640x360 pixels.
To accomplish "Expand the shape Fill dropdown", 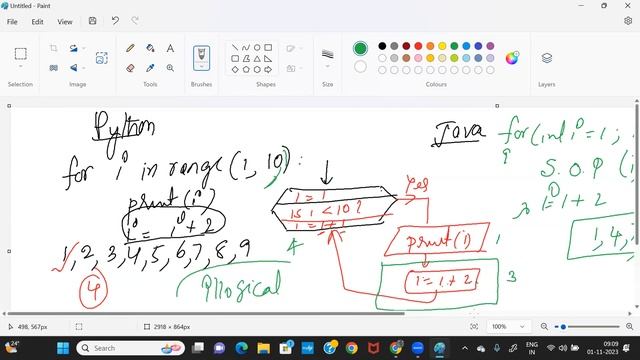I will tap(301, 68).
